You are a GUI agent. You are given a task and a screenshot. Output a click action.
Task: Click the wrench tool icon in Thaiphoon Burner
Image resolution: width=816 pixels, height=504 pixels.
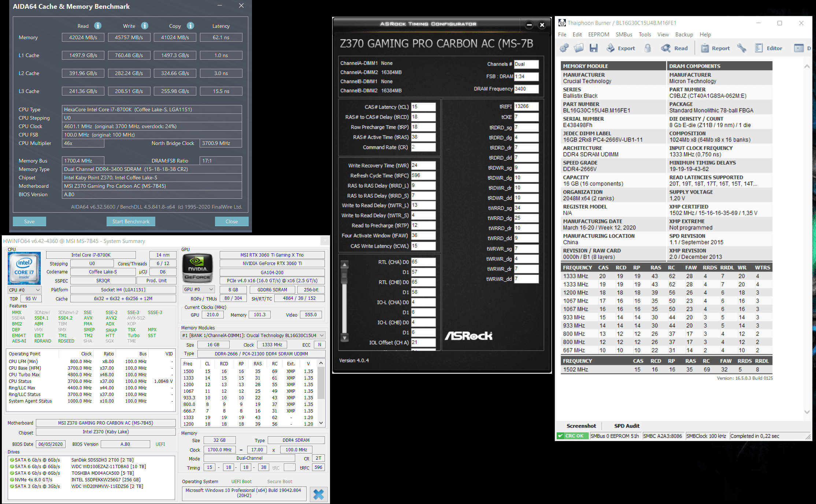coord(742,48)
